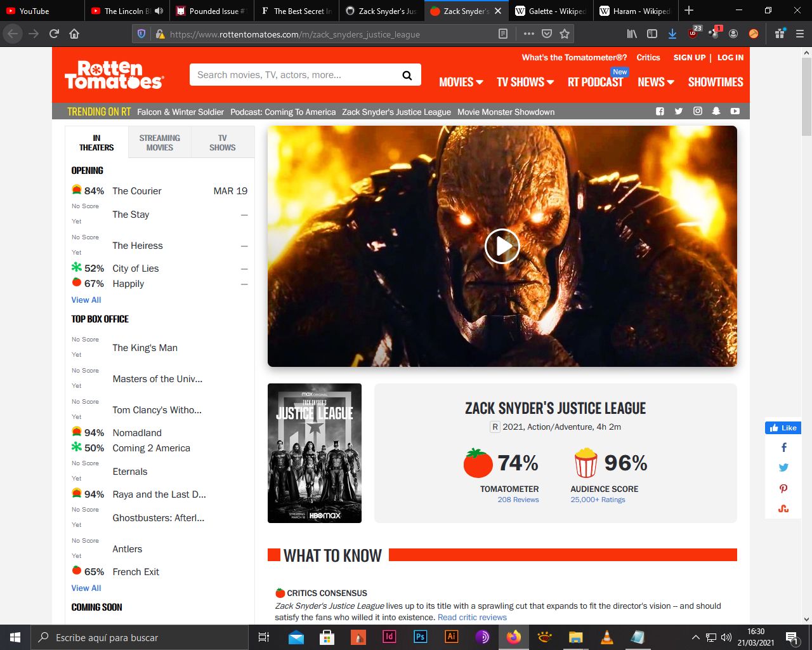Open What's the Tomatometer link
This screenshot has height=650, width=812.
(x=574, y=57)
